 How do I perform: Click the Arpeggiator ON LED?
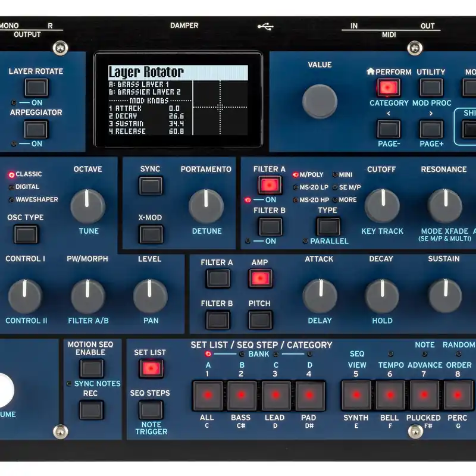(14, 144)
